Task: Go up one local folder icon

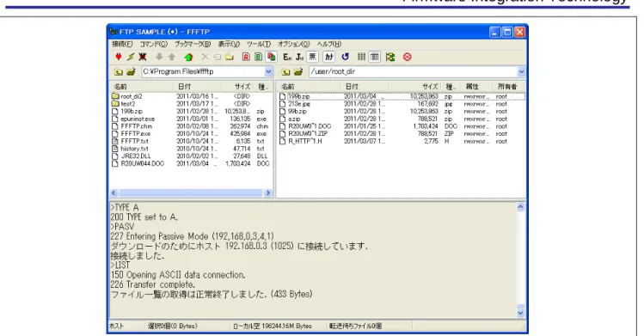Action: click(x=119, y=72)
